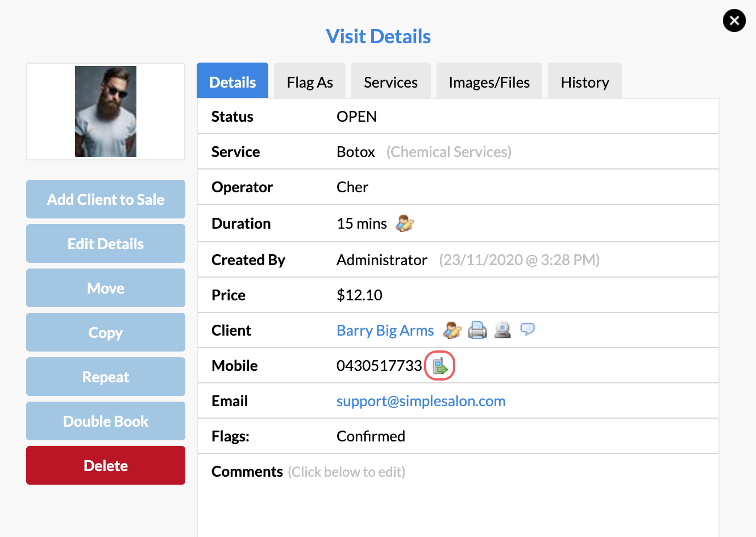Click the edit icon beside Barry Big Arms
Screen dimensions: 756x537
pos(452,330)
